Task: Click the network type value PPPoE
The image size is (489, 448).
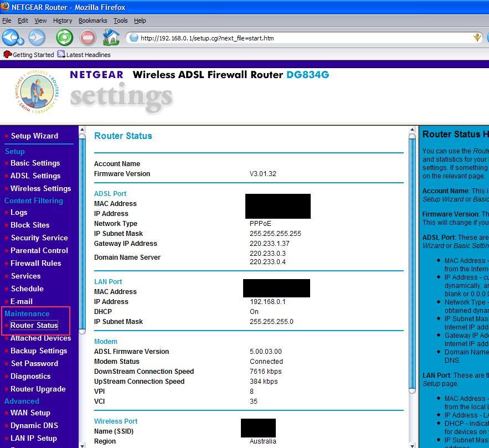Action: [x=260, y=224]
